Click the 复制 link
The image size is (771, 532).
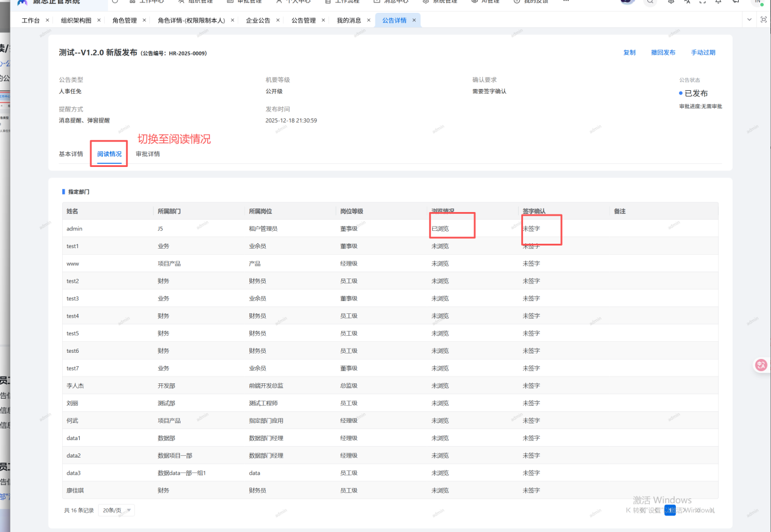click(x=629, y=52)
